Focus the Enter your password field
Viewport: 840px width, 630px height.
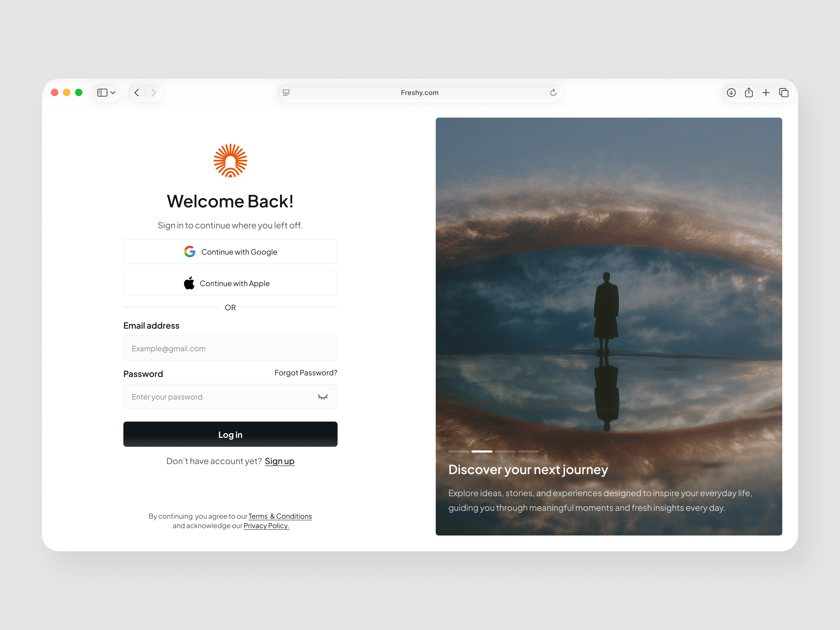[x=230, y=396]
